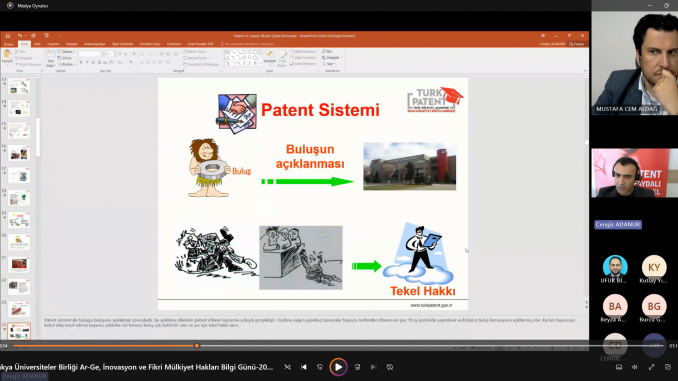Open the Değiştir replace dropdown
Screen dimensions: 678x381
[x=333, y=58]
